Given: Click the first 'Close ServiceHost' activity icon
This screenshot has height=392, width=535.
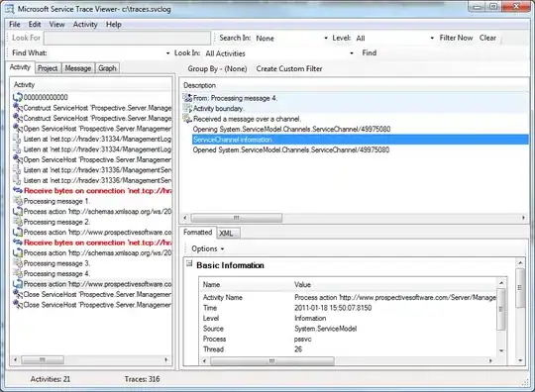Looking at the screenshot, I should tap(18, 294).
